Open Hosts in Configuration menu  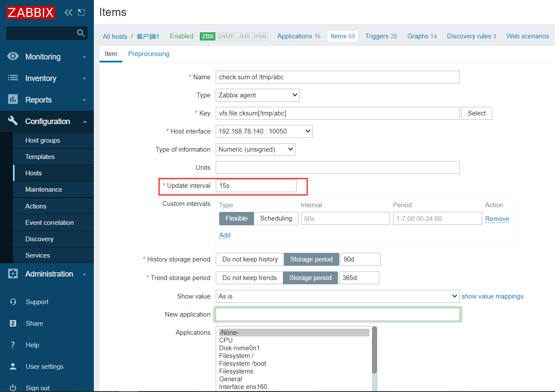click(x=53, y=173)
